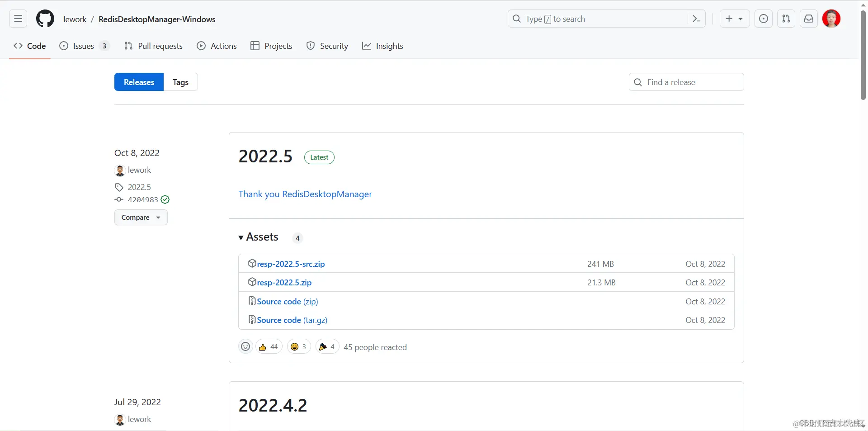The height and width of the screenshot is (431, 868).
Task: Open commit 4204983 link
Action: 143,200
